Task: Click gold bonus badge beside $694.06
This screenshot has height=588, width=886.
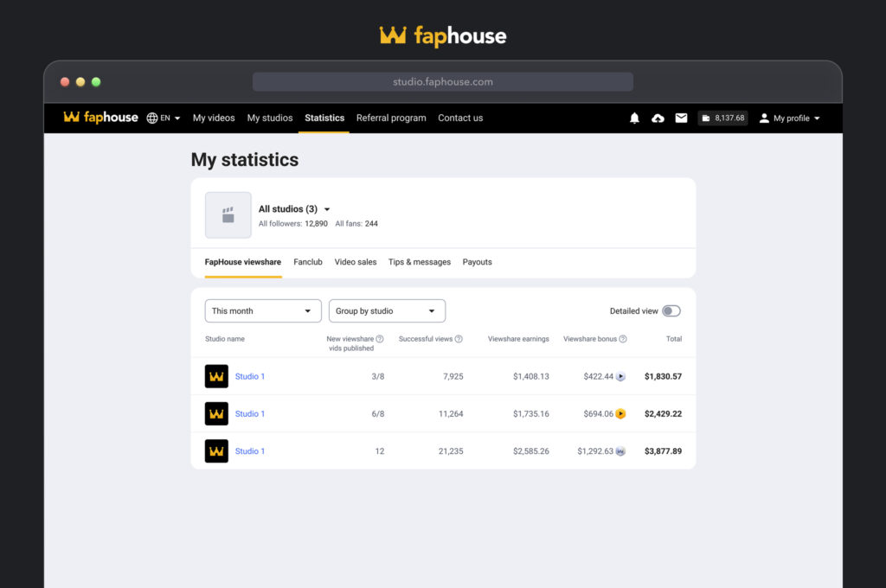Action: [620, 414]
